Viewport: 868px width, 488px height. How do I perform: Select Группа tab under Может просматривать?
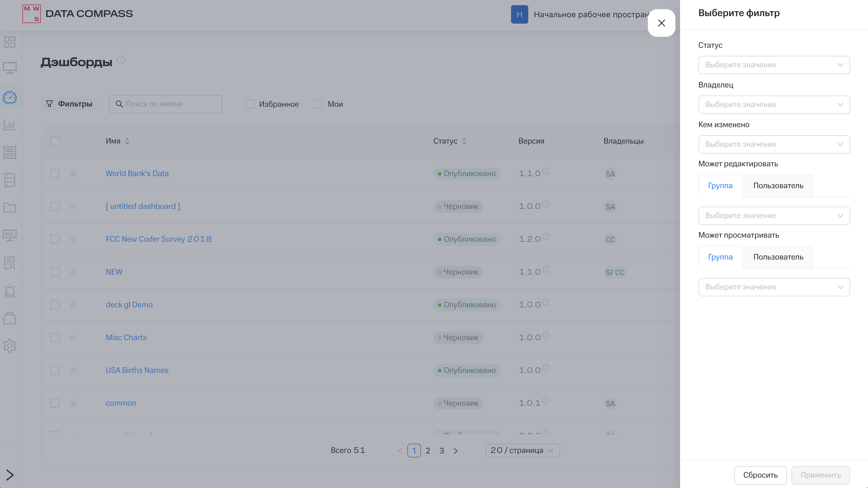[720, 257]
